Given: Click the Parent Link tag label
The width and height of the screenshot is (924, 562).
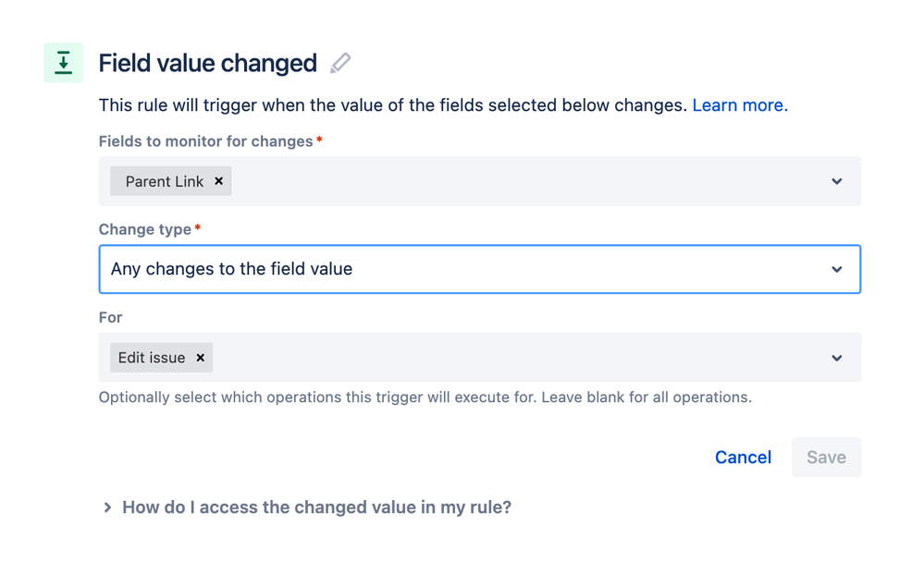Looking at the screenshot, I should coord(165,181).
